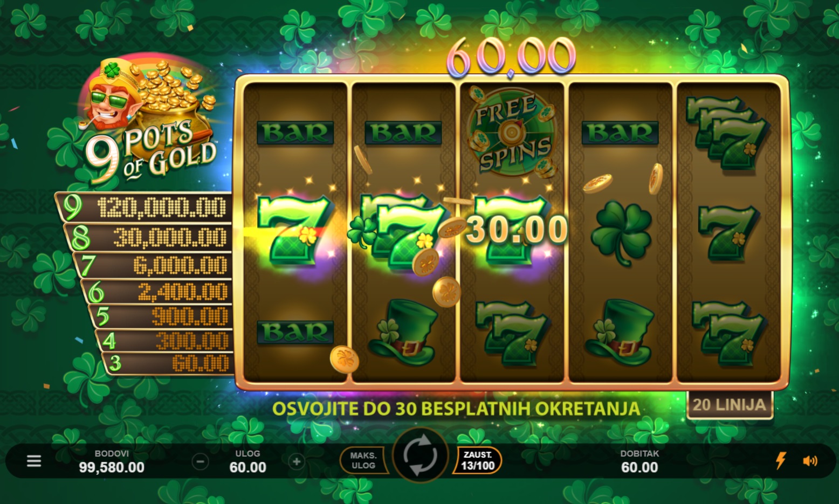Increase bet with the plus button
Image resolution: width=839 pixels, height=504 pixels.
point(296,461)
